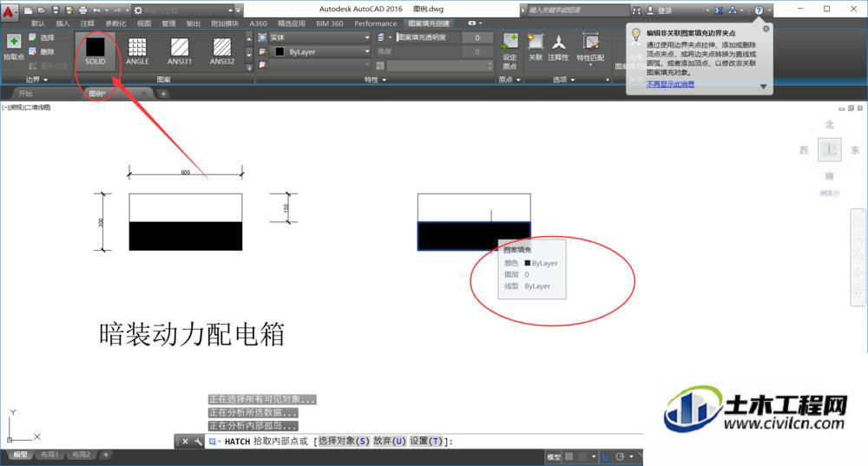Click the 拾取点 pick points button
The height and width of the screenshot is (466, 868).
coord(14,47)
